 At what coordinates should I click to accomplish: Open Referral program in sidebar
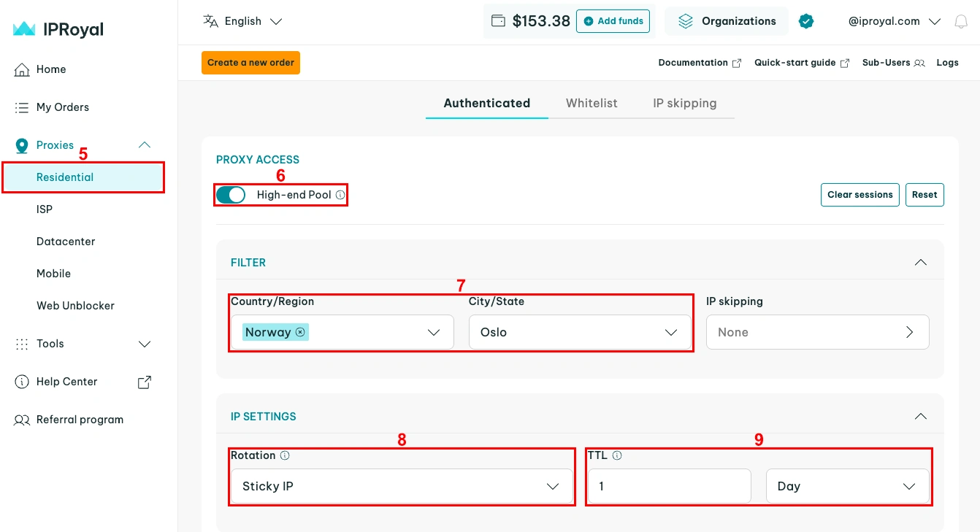coord(80,420)
